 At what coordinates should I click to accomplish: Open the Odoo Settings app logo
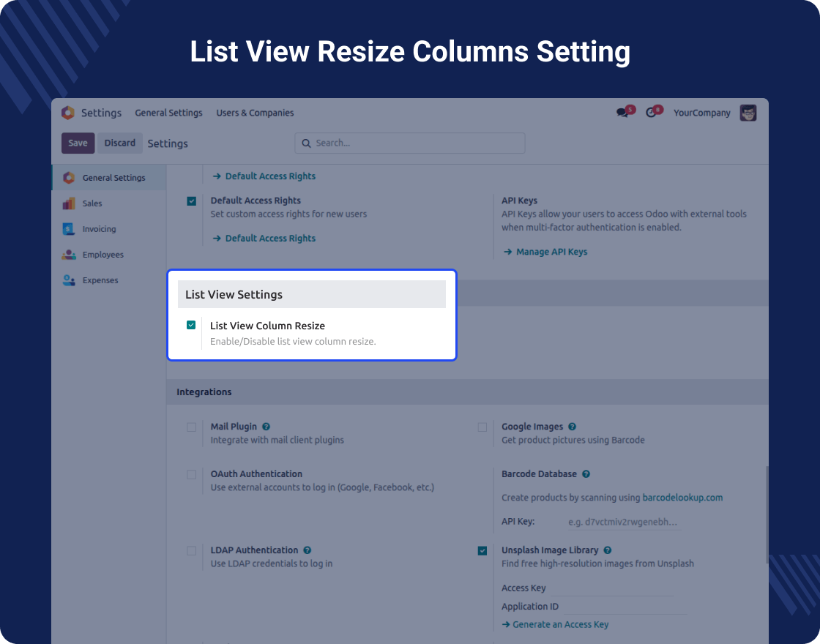coord(68,113)
